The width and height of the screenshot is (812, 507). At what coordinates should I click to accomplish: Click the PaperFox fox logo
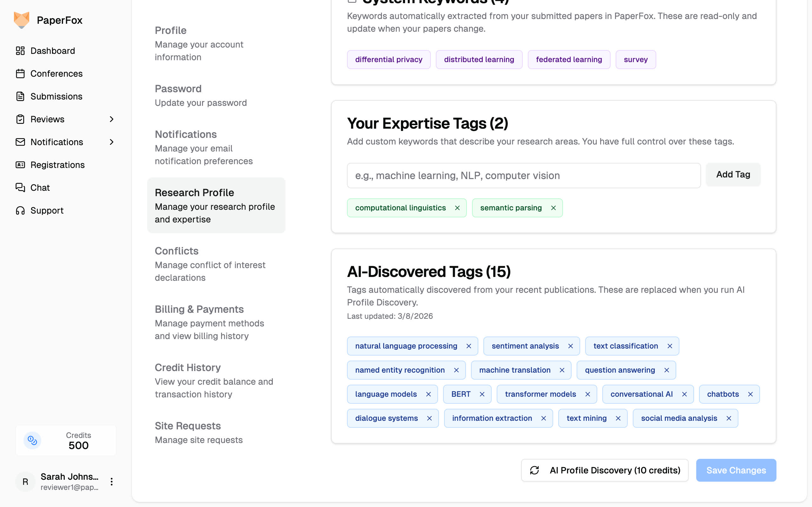[22, 20]
